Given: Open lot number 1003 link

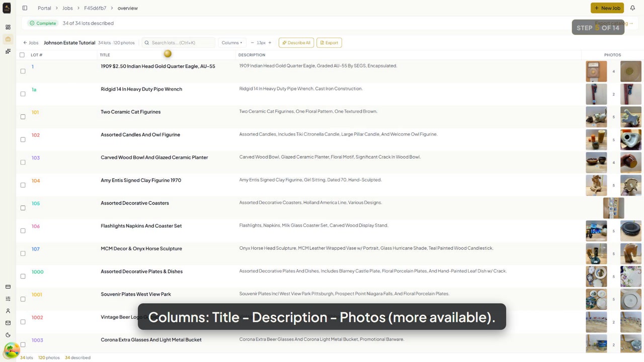Looking at the screenshot, I should [37, 340].
